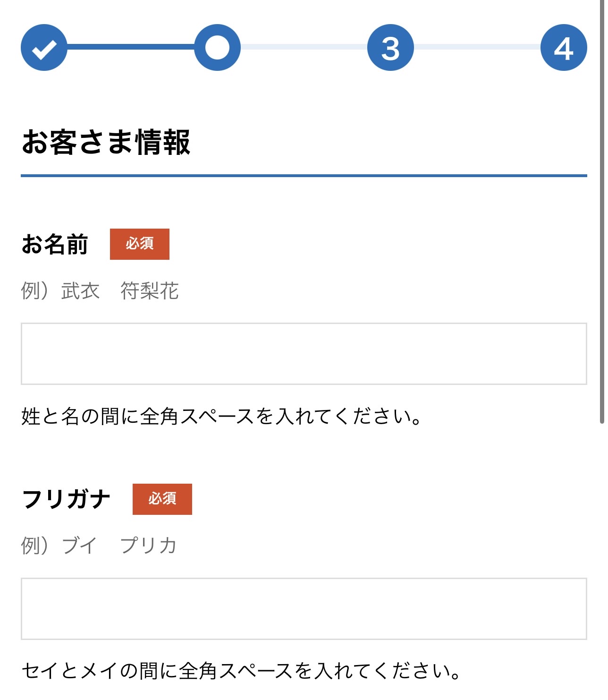
Task: Jump to step 3 in progress bar
Action: (390, 47)
